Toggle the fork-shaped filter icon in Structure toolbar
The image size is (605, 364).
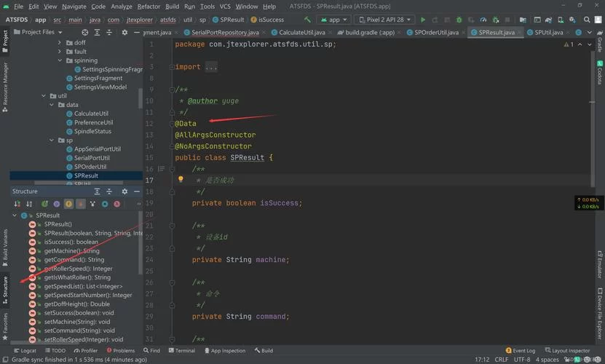pos(92,204)
